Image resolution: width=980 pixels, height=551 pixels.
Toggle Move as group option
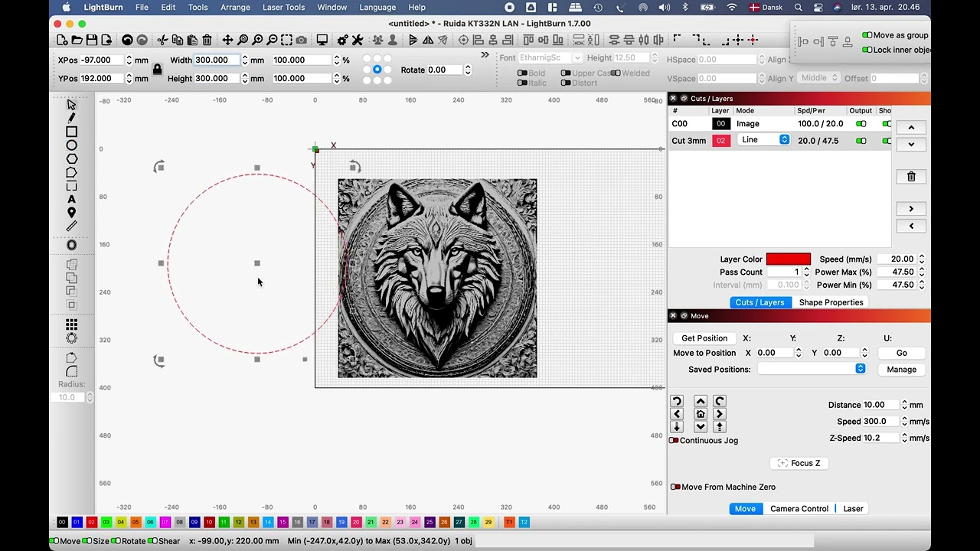(867, 35)
